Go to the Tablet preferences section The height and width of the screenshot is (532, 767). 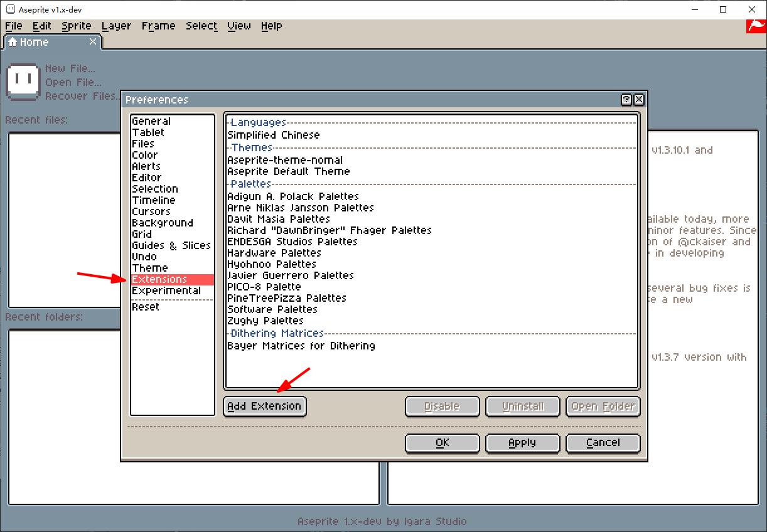(173, 132)
